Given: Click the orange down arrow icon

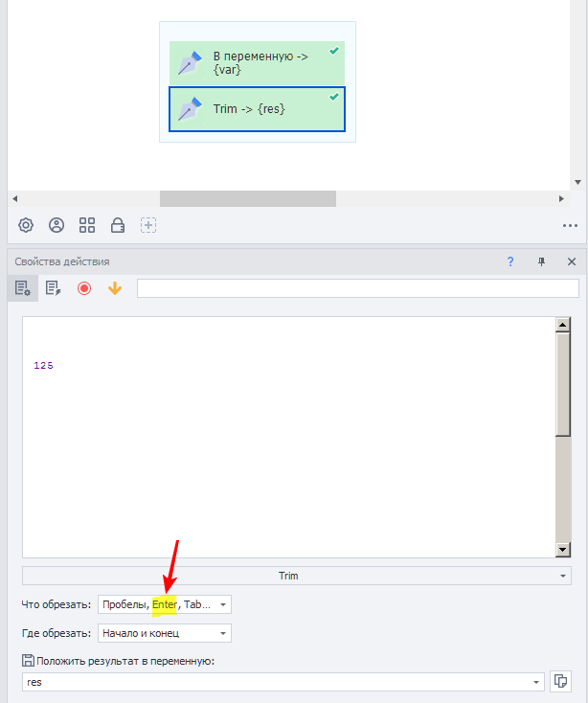Looking at the screenshot, I should click(115, 288).
